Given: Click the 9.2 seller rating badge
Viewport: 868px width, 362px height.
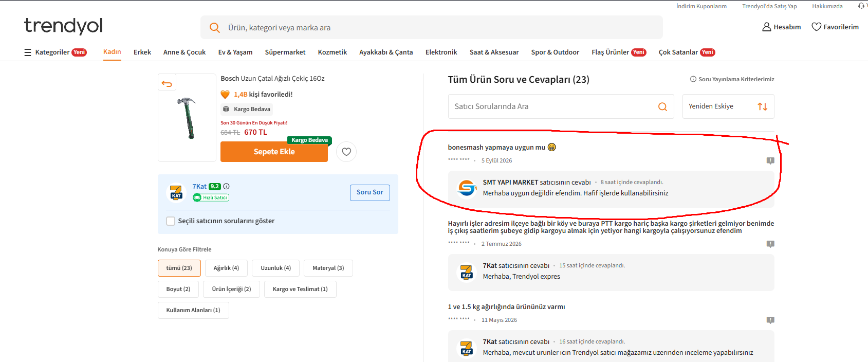Looking at the screenshot, I should pyautogui.click(x=214, y=186).
